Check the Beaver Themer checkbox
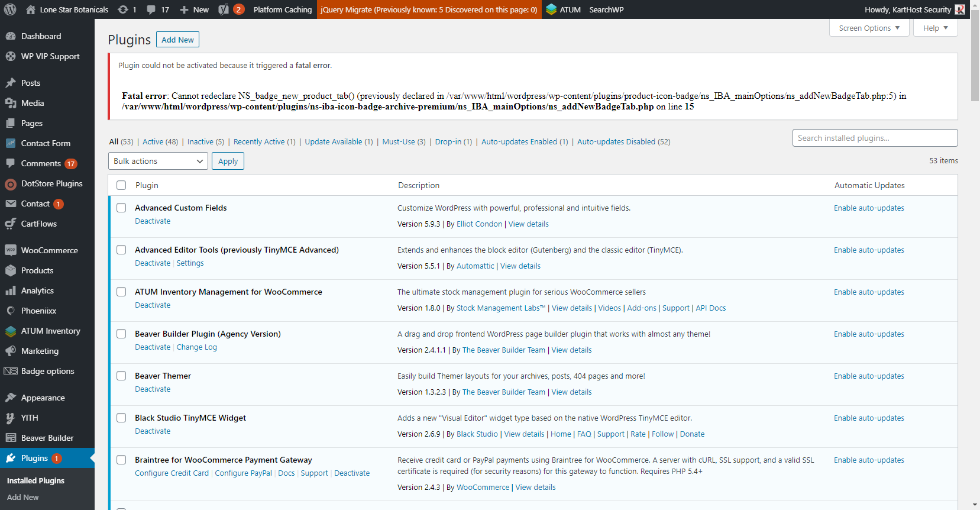This screenshot has width=980, height=510. (121, 376)
